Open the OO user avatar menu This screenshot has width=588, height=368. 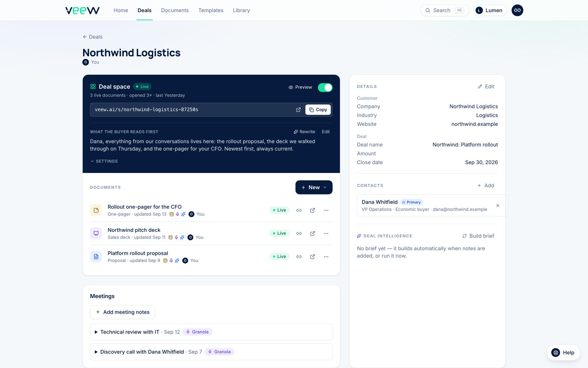pos(517,10)
